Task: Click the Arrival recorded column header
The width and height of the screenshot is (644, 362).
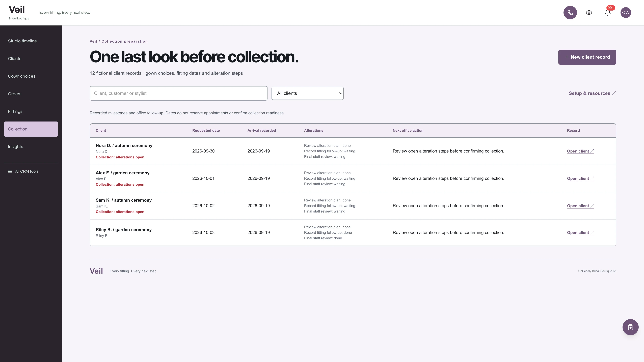Action: pyautogui.click(x=261, y=130)
